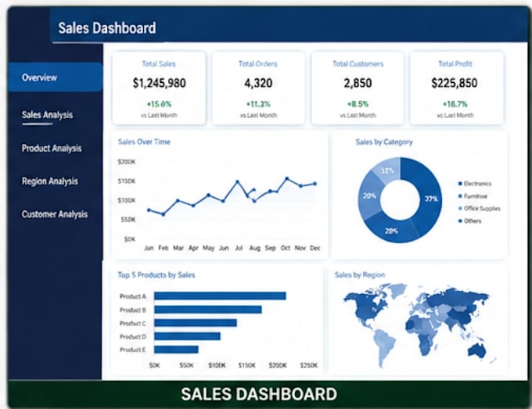Click North America on the world map
Viewport: 532px width, 409px height.
(367, 306)
